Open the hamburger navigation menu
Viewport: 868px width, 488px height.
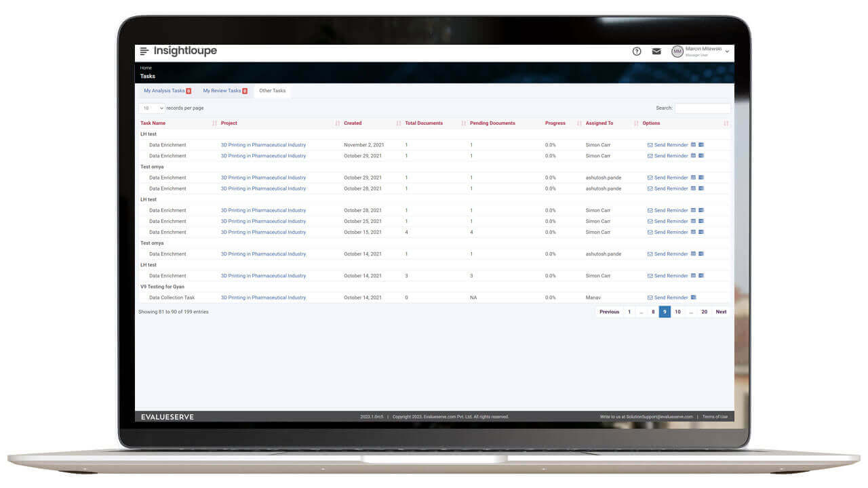tap(144, 51)
